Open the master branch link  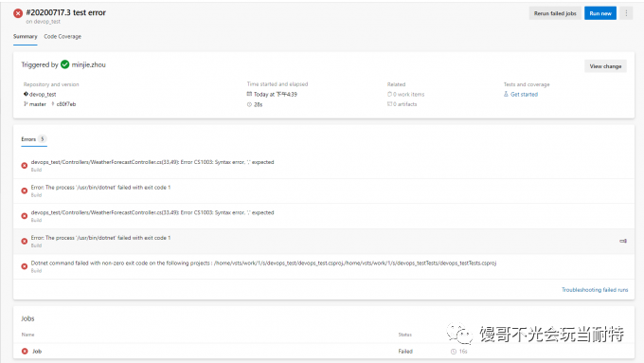coord(37,104)
